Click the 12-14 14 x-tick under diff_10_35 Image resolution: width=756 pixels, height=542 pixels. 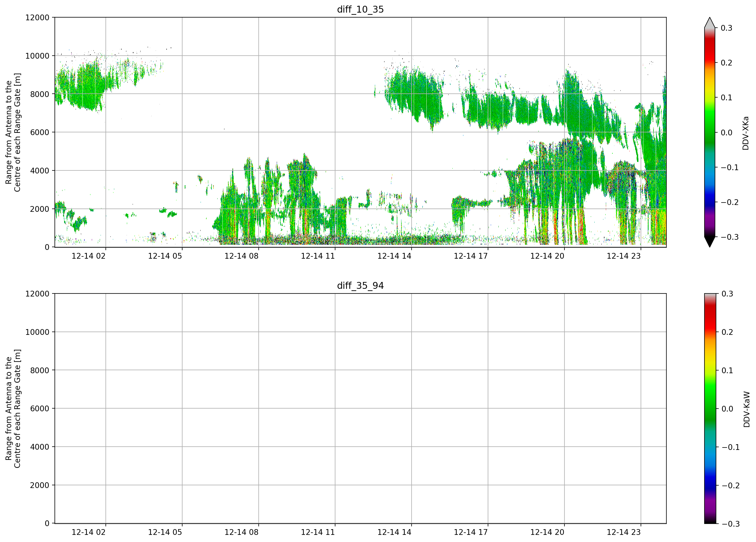click(x=394, y=256)
